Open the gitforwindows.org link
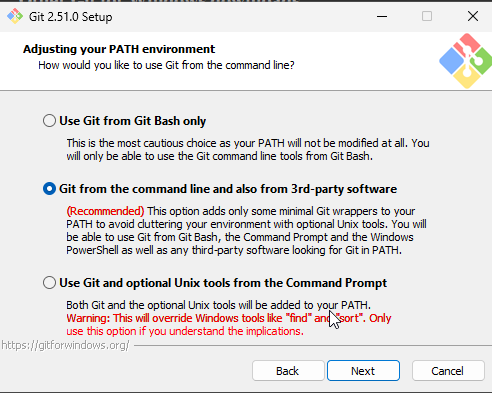This screenshot has width=492, height=393. pyautogui.click(x=65, y=345)
